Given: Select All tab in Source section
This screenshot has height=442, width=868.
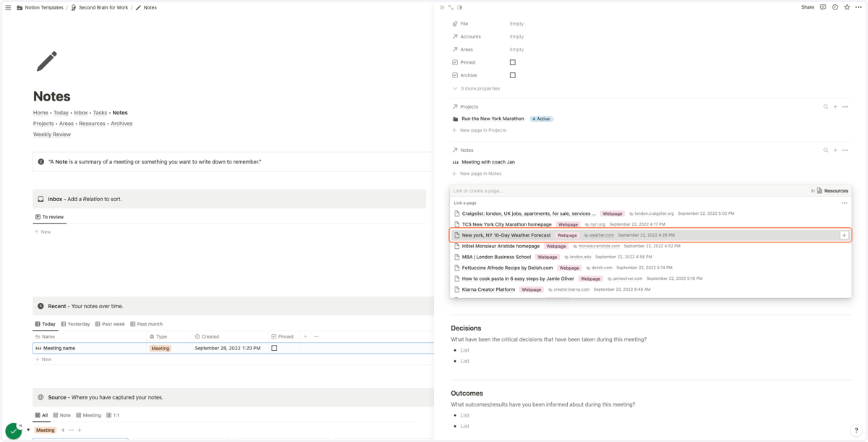Looking at the screenshot, I should (41, 415).
